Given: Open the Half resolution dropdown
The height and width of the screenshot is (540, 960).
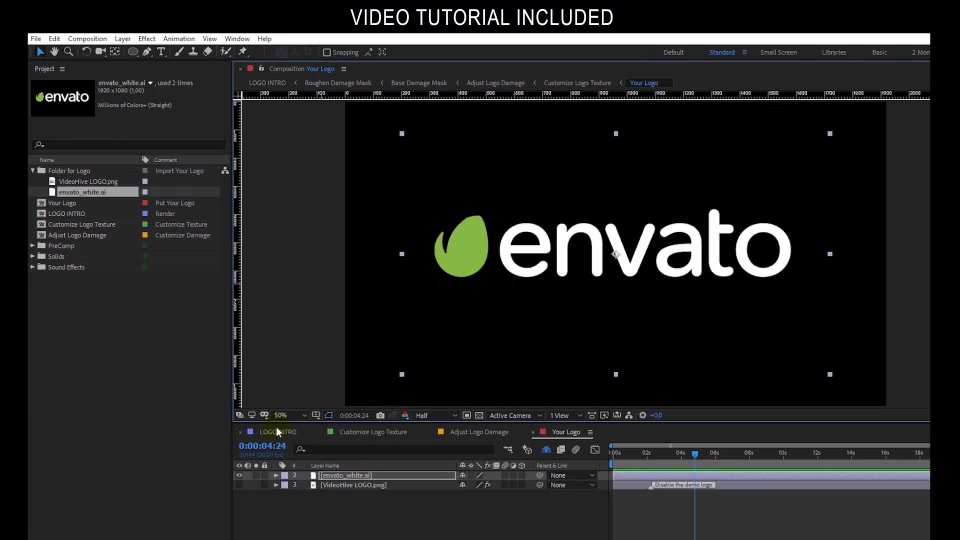Looking at the screenshot, I should (x=436, y=415).
